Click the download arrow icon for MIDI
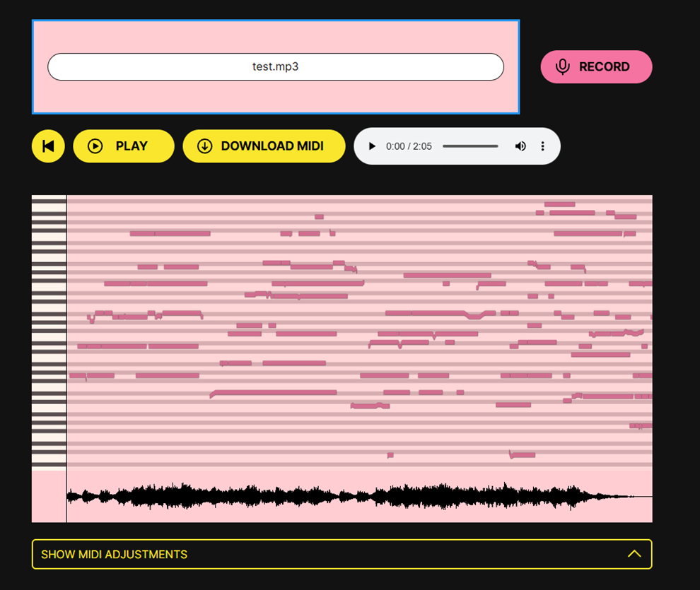The width and height of the screenshot is (700, 590). tap(204, 146)
